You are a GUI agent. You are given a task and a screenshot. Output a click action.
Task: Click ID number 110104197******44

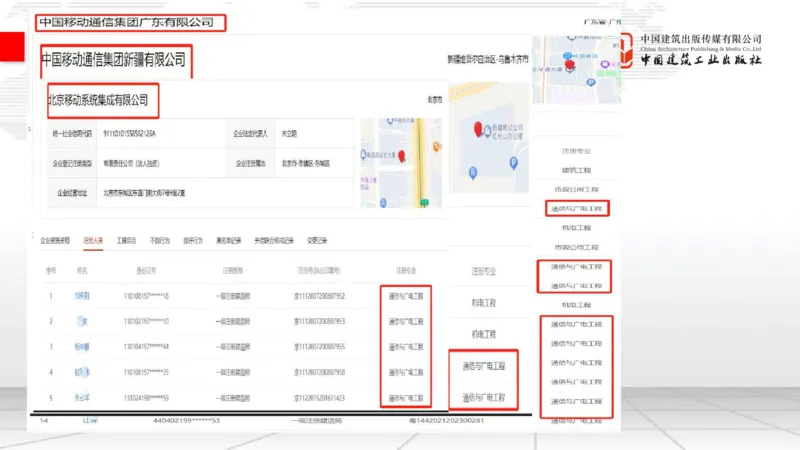pyautogui.click(x=146, y=347)
